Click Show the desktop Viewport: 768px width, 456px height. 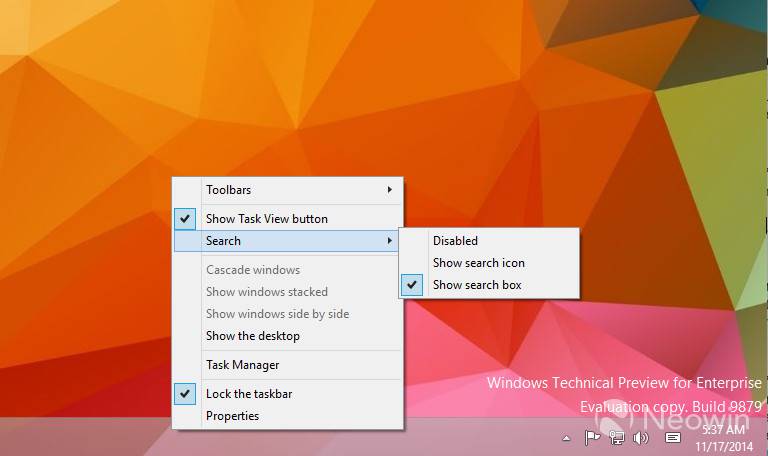pos(288,336)
